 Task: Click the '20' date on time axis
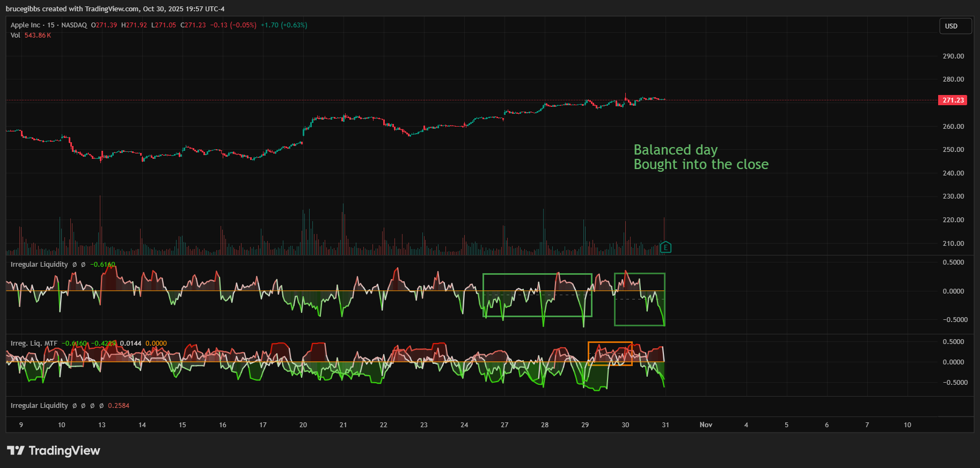click(303, 425)
